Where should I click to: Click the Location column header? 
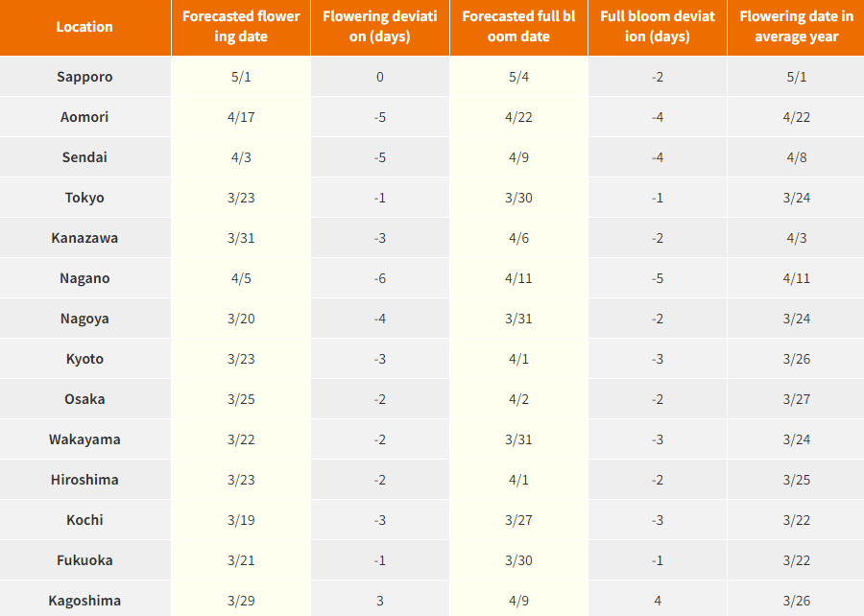click(84, 27)
